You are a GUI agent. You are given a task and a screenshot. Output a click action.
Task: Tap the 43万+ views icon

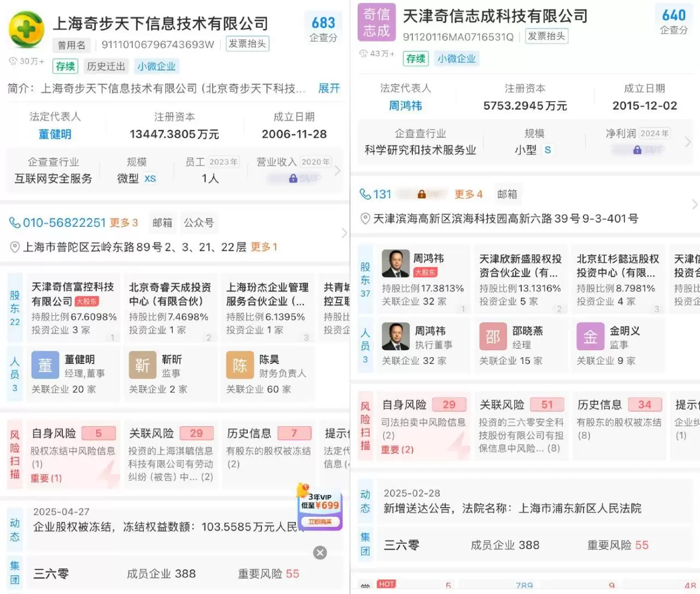click(x=363, y=53)
